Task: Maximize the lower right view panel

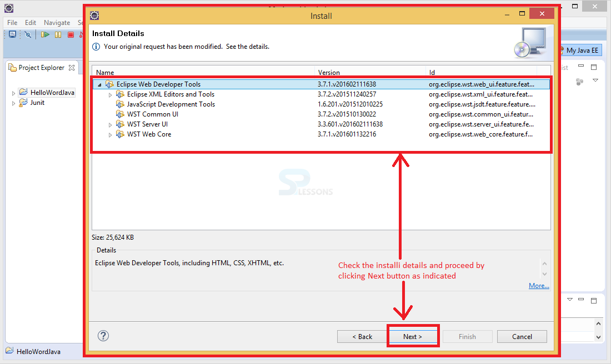Action: [594, 301]
